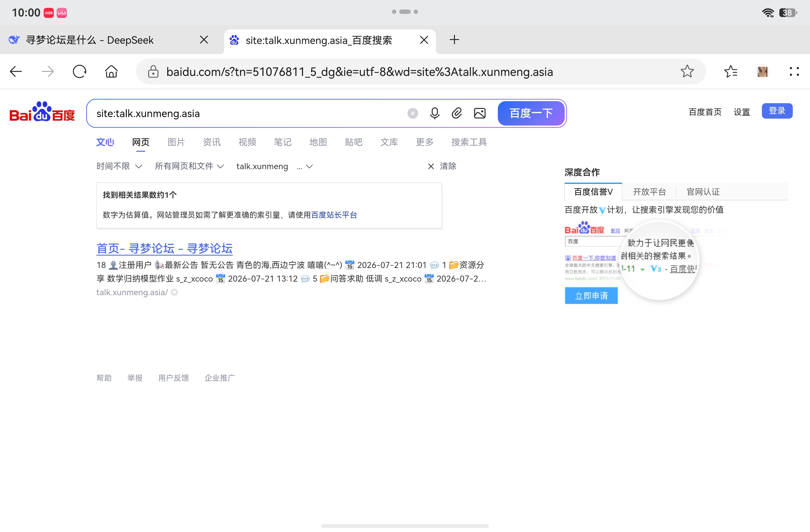Open 举报 footer link
The height and width of the screenshot is (532, 810).
pos(135,378)
